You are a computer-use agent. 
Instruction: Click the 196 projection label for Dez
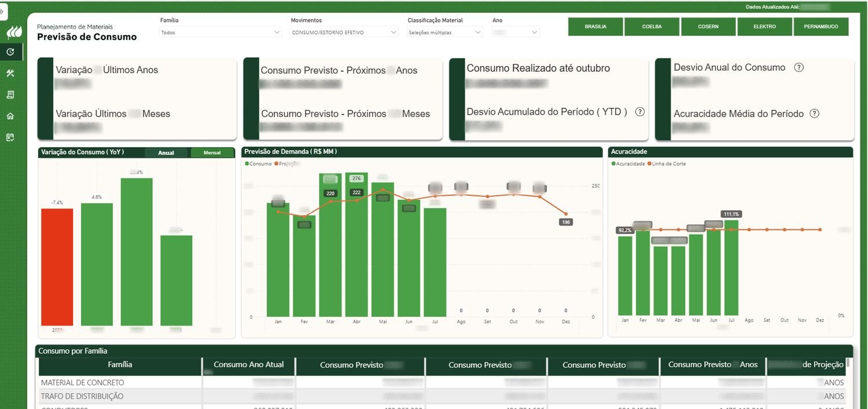click(566, 222)
